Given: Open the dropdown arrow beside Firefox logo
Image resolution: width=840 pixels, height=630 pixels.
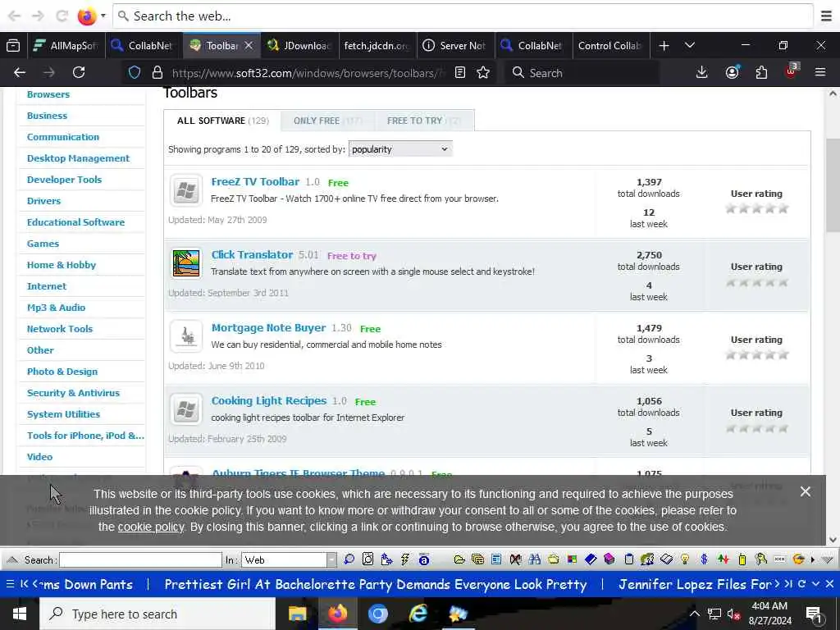Looking at the screenshot, I should [x=103, y=16].
